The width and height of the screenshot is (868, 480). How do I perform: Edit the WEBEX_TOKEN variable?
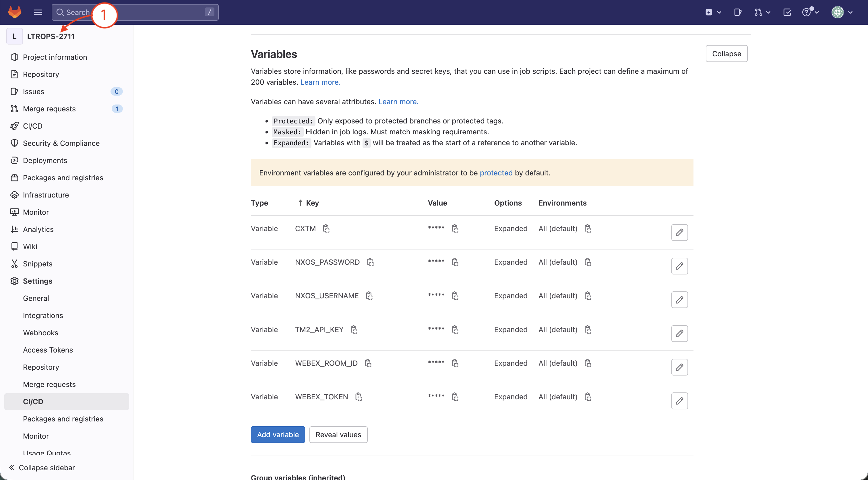[x=679, y=401]
